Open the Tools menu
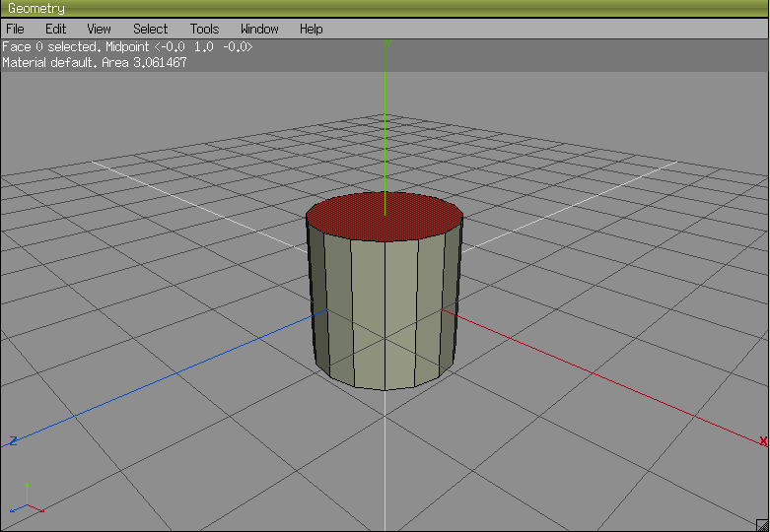Viewport: 770px width, 532px height. pos(204,29)
